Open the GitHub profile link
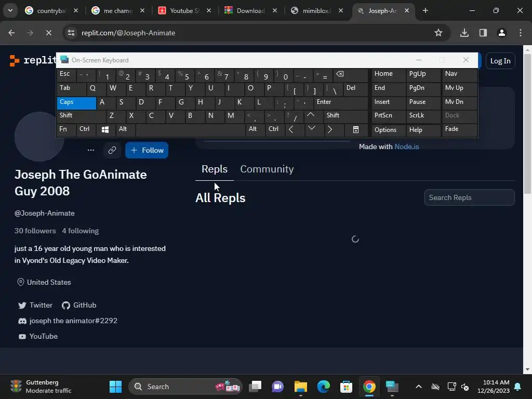Screen dimensions: 532x399 (79, 305)
